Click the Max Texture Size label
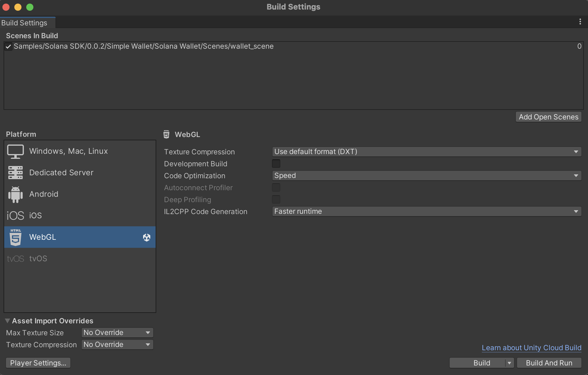Image resolution: width=588 pixels, height=375 pixels. [x=35, y=333]
